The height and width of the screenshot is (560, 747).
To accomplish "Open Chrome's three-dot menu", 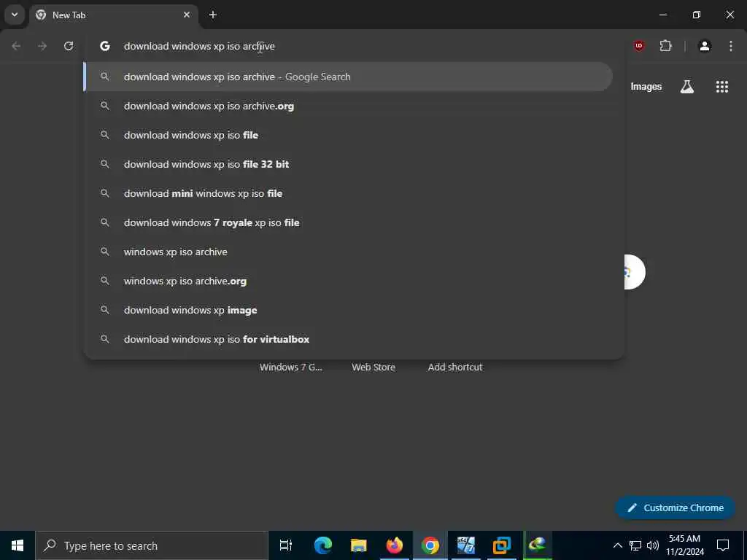I will pos(731,46).
